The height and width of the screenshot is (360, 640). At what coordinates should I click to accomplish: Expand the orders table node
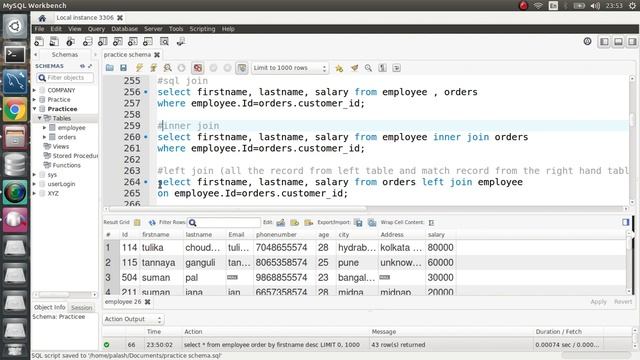[x=44, y=137]
